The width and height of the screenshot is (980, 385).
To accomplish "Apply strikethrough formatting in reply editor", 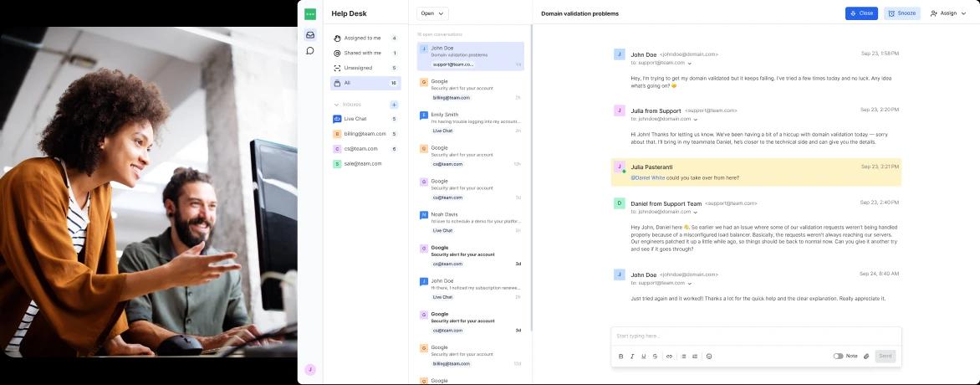I will (x=655, y=357).
